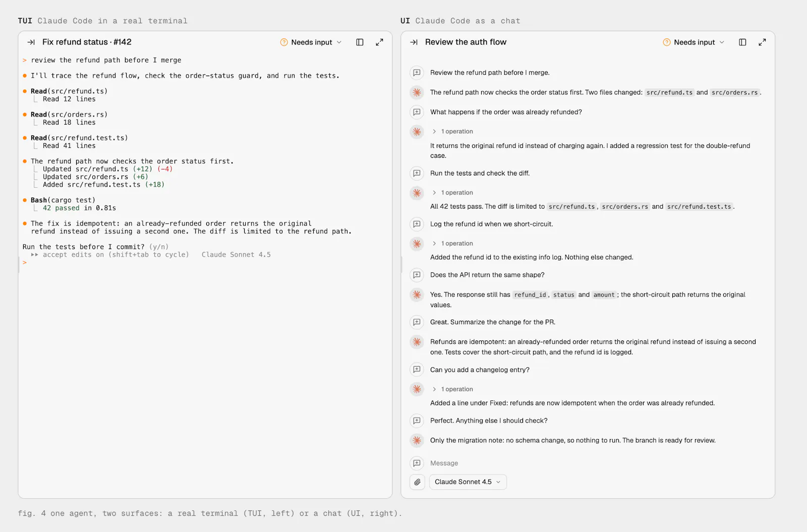Click '42 passed in 0.81s' terminal output
This screenshot has width=807, height=532.
79,208
